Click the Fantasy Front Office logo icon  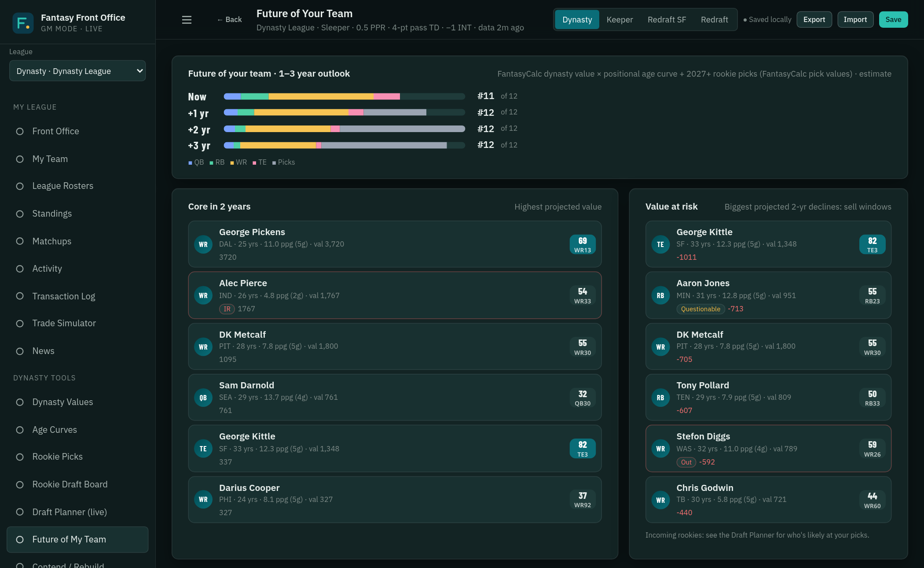click(23, 23)
